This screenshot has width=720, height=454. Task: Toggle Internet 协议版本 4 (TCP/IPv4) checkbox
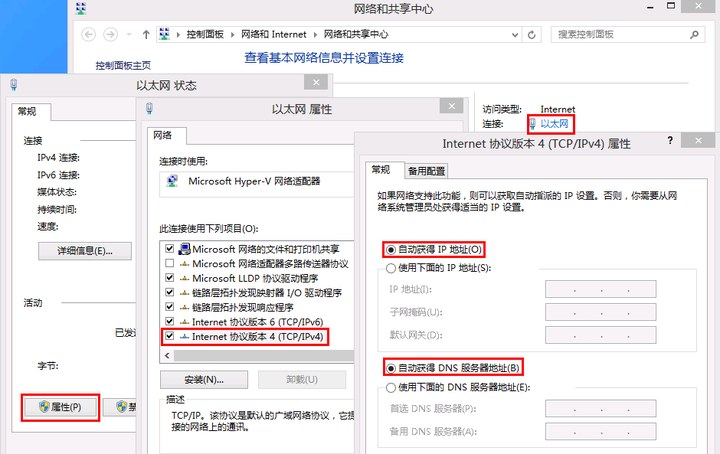click(x=169, y=336)
